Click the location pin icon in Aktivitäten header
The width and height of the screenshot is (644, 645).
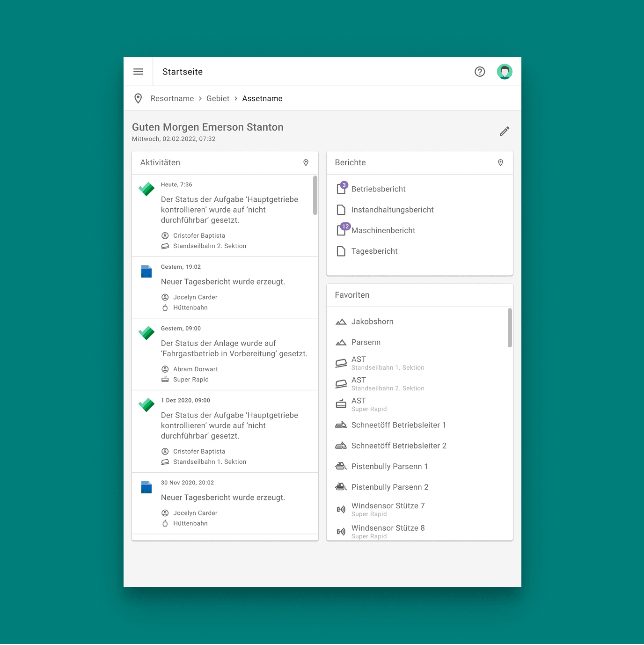[306, 162]
